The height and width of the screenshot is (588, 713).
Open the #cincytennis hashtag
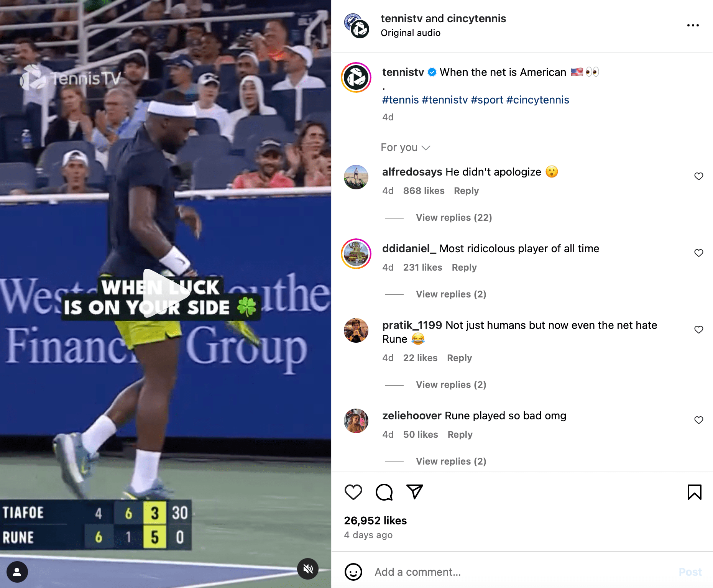point(537,100)
